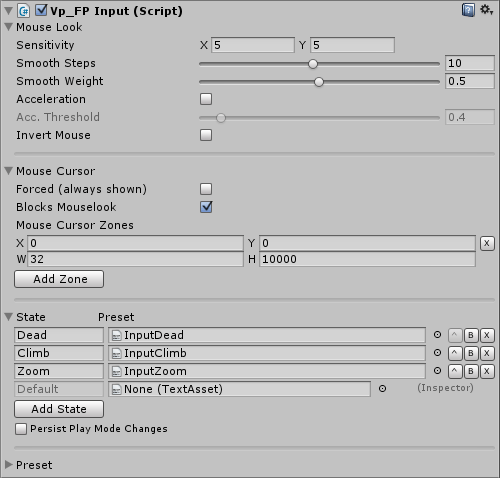500x478 pixels.
Task: Click the Sensitivity X input field
Action: [253, 45]
